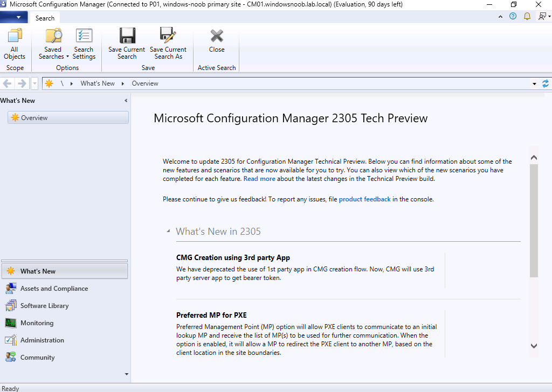Click the scroll down arrow in content pane
Image resolution: width=552 pixels, height=392 pixels.
(x=534, y=346)
